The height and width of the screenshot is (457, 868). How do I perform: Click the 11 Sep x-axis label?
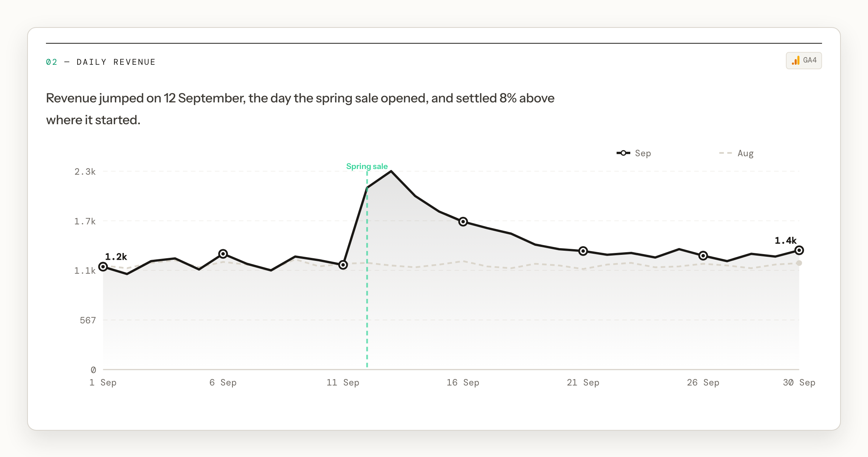[343, 382]
